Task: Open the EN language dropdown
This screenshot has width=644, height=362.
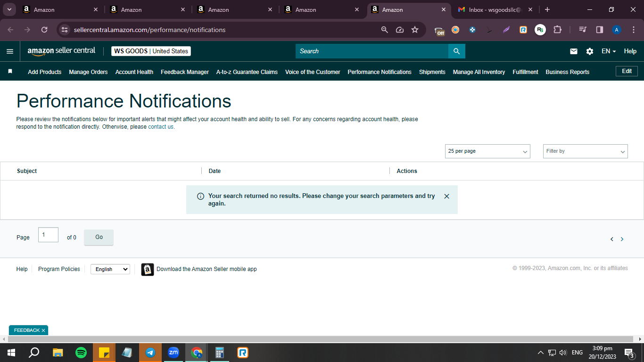Action: (609, 51)
